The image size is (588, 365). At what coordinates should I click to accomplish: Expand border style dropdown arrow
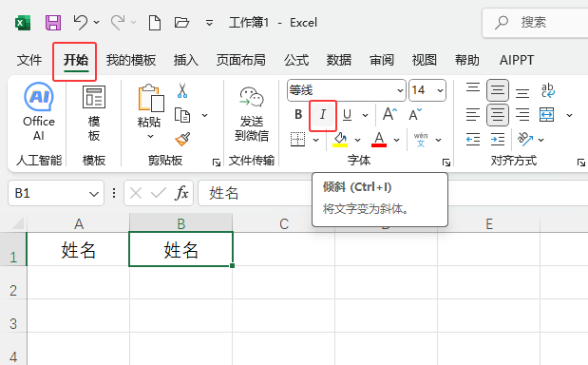[x=315, y=140]
